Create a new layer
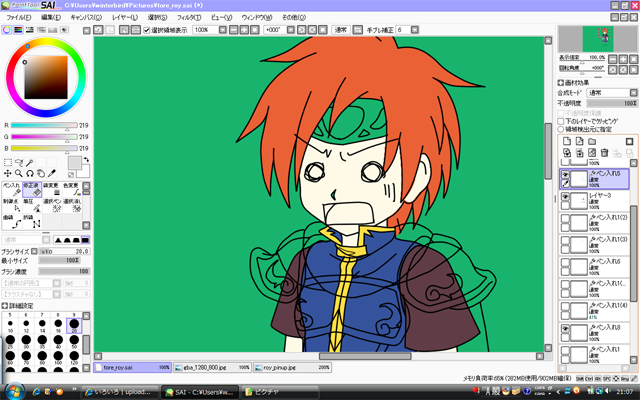This screenshot has height=400, width=640. 567,141
